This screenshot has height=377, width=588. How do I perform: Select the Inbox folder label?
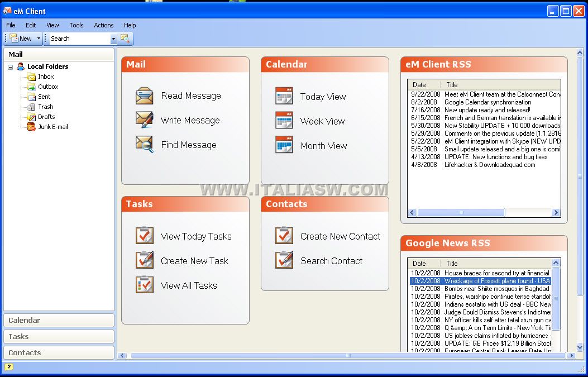pyautogui.click(x=46, y=77)
